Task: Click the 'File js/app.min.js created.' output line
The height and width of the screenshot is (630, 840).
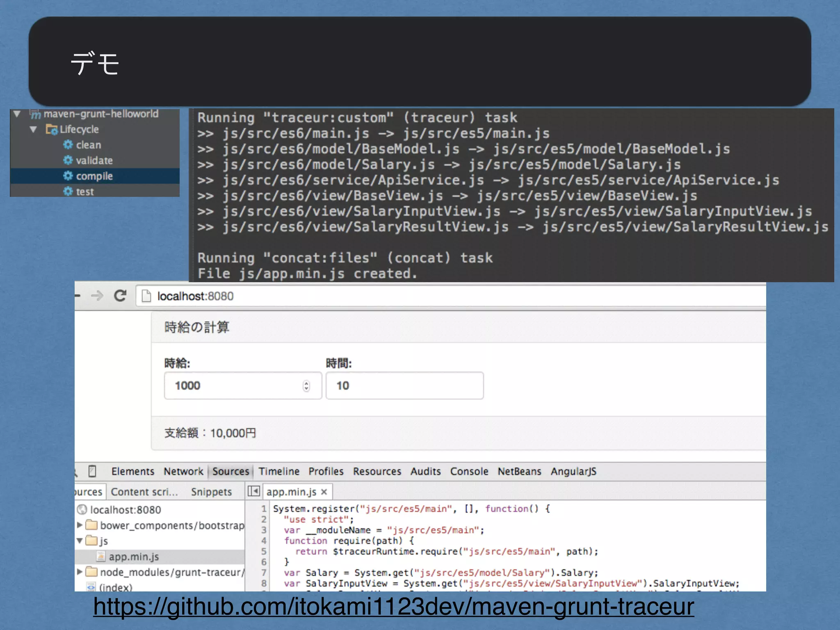Action: point(307,274)
